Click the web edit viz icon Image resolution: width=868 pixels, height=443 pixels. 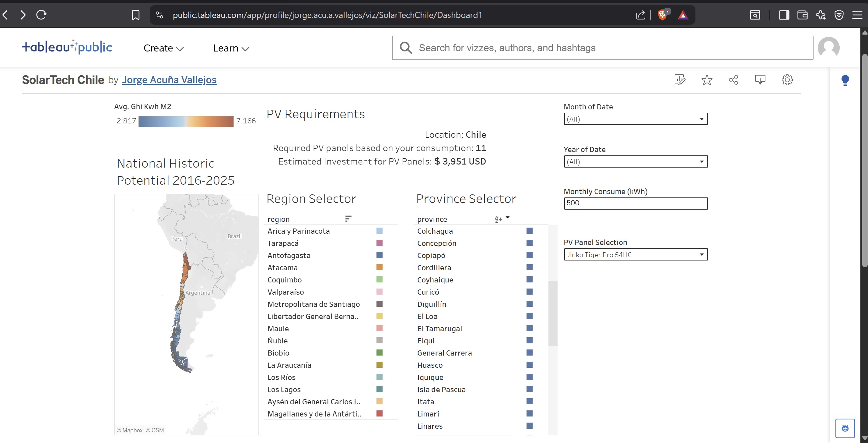pyautogui.click(x=680, y=80)
